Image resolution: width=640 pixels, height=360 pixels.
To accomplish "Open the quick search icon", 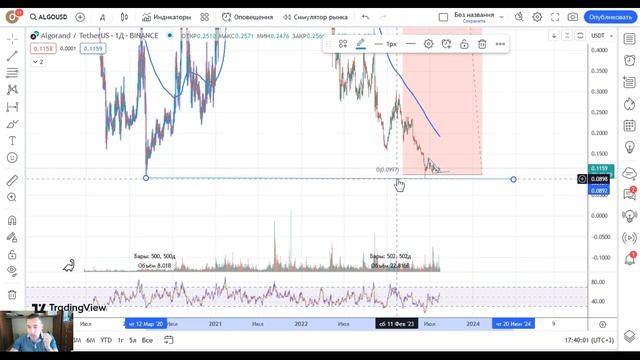I will click(519, 17).
